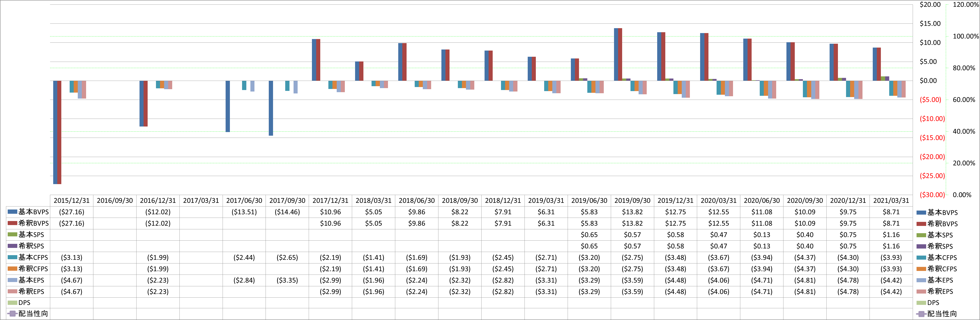Click the 2018/12/31 column header

503,201
